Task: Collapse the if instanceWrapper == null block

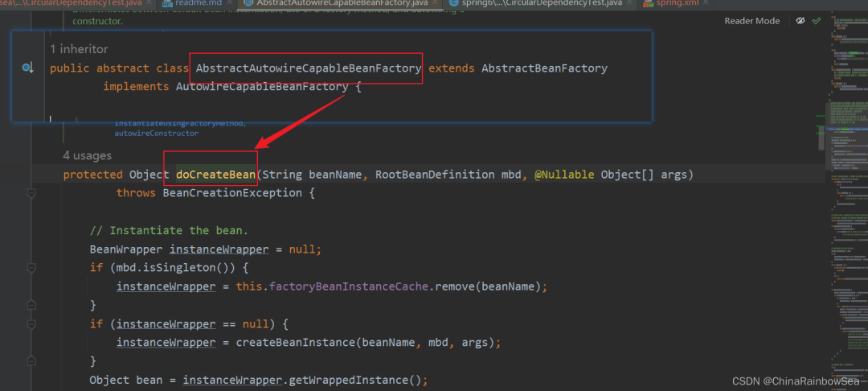Action: pyautogui.click(x=31, y=323)
